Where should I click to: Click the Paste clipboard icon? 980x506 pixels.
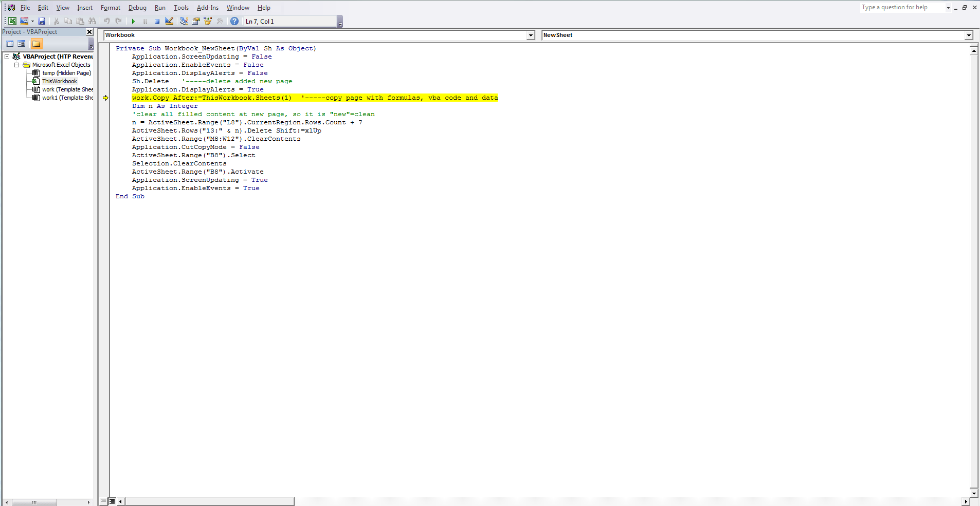pyautogui.click(x=80, y=21)
